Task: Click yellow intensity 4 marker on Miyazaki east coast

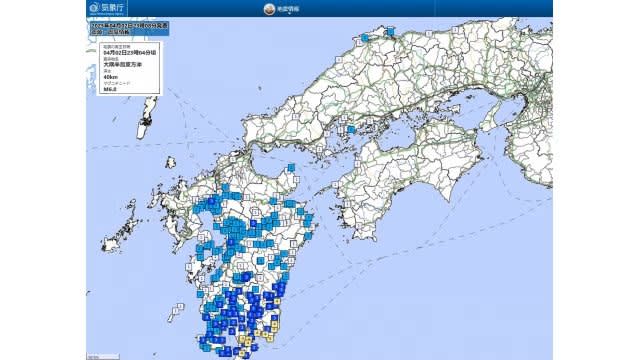Action: 277,302
